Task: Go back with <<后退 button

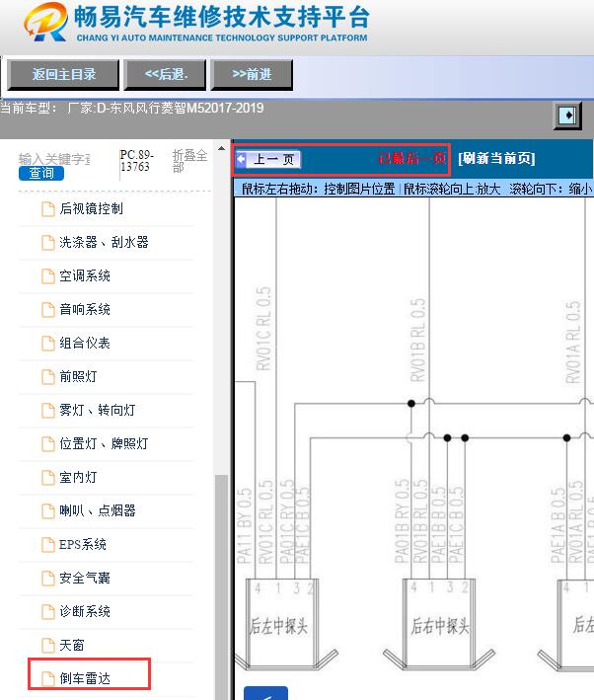Action: (165, 74)
